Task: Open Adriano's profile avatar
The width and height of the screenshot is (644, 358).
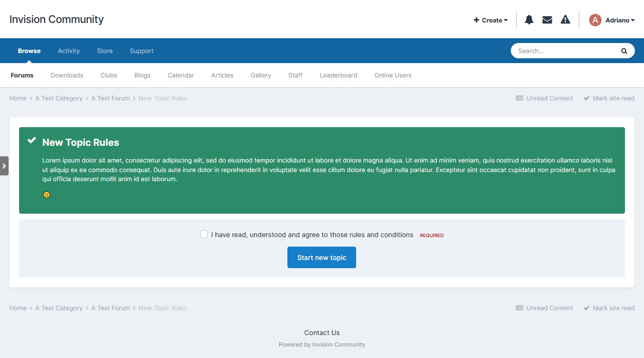Action: pos(595,20)
